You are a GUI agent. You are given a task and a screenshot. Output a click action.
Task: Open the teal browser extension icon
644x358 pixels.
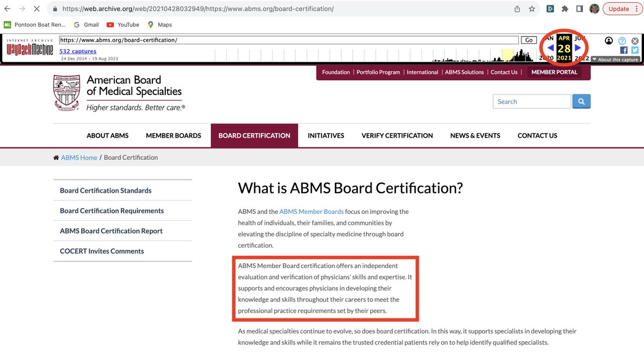point(551,9)
